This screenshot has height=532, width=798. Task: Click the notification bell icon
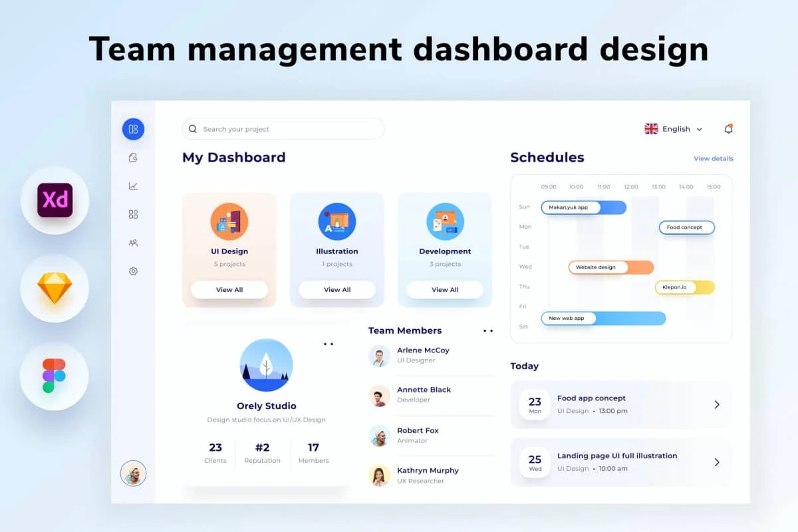click(728, 129)
